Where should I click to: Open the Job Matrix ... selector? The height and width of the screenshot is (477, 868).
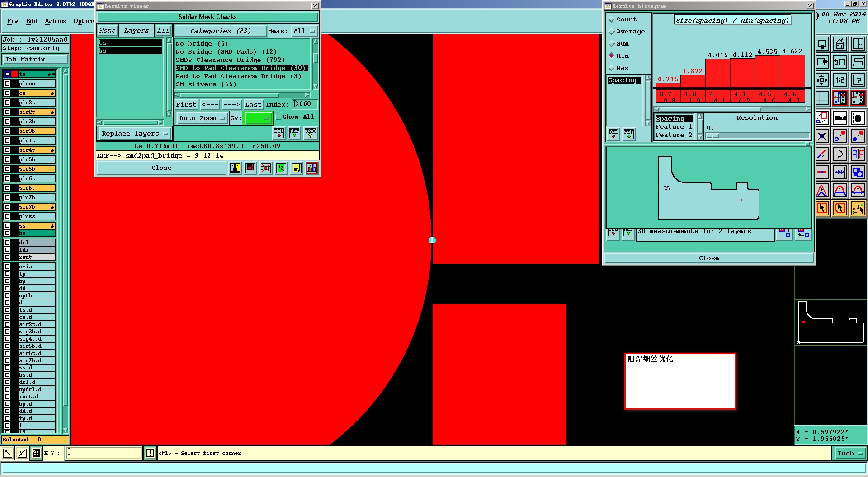(36, 60)
